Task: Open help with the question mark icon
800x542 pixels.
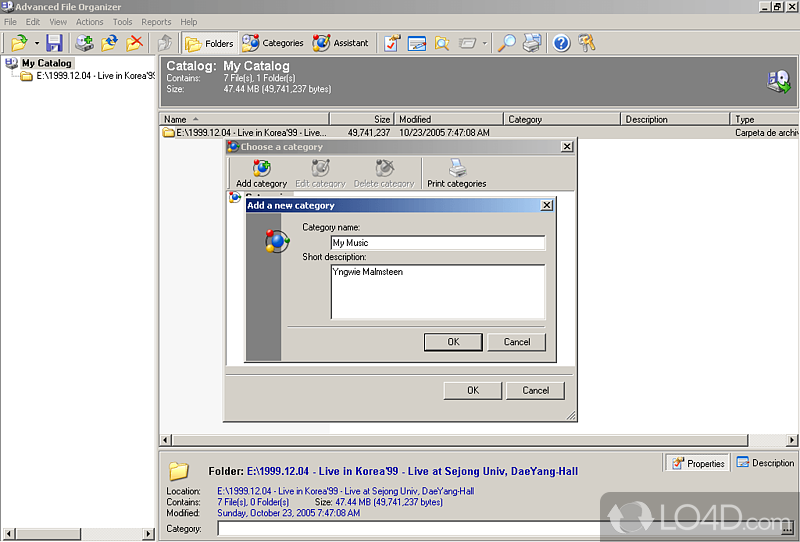Action: [x=561, y=43]
